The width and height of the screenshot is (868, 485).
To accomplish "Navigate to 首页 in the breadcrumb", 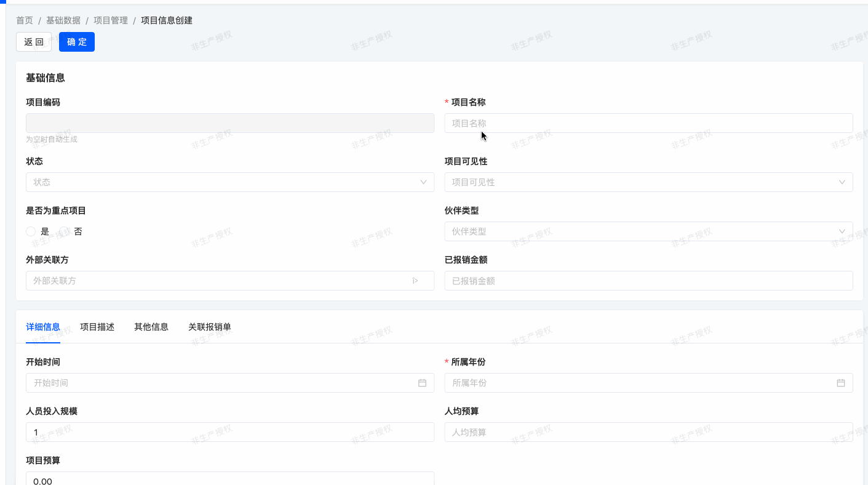I will pos(25,20).
